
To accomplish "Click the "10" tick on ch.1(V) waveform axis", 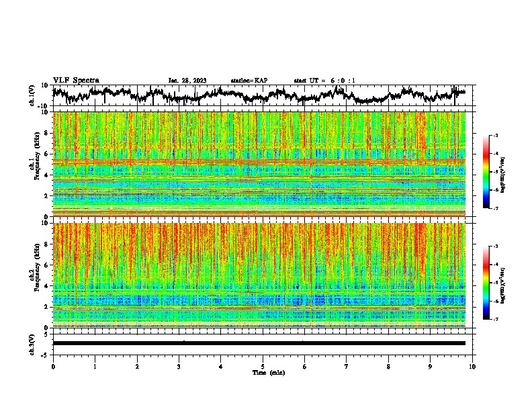I will click(45, 85).
